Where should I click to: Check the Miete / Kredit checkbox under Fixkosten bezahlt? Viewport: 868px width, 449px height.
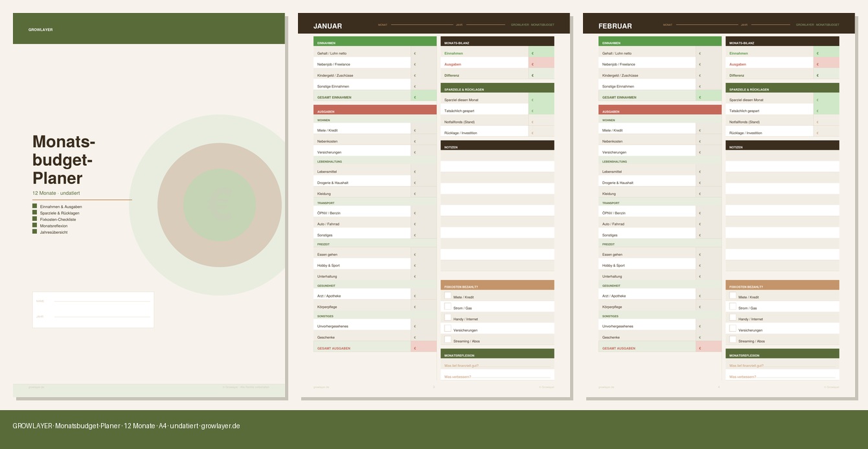[447, 296]
